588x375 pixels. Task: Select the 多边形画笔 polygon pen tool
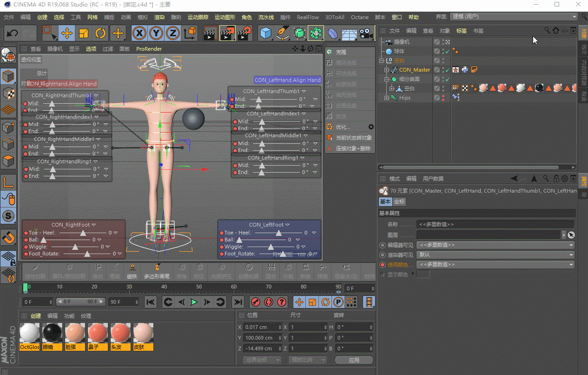click(x=157, y=271)
